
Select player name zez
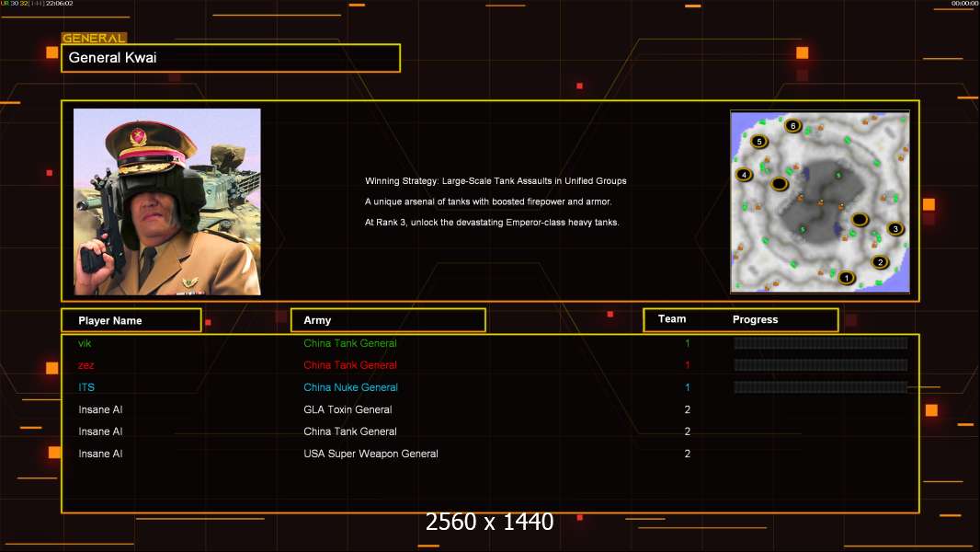pos(86,365)
